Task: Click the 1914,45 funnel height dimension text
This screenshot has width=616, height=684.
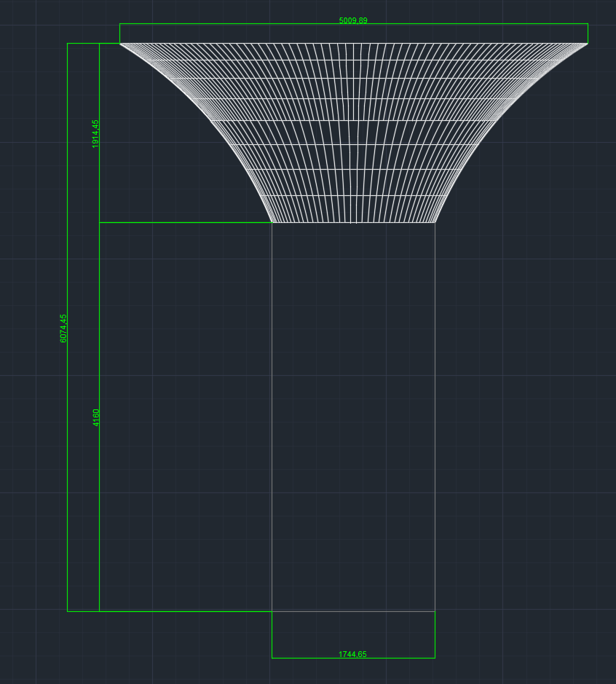Action: (95, 134)
